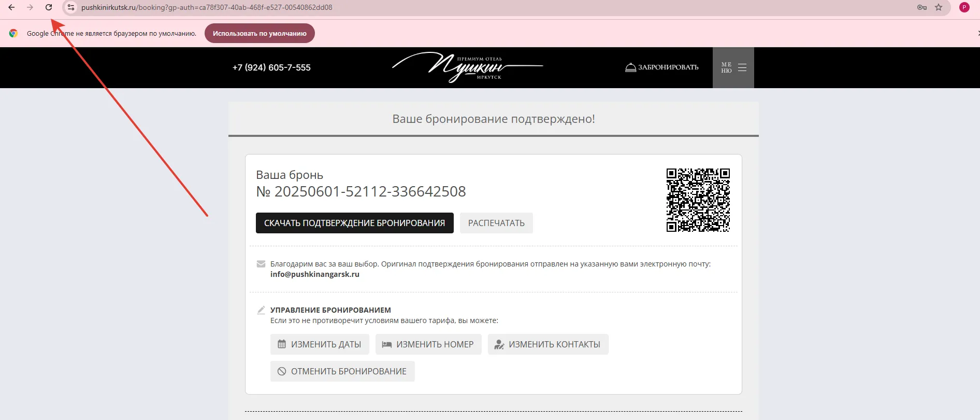
Task: Go back with the browser back arrow
Action: tap(11, 7)
